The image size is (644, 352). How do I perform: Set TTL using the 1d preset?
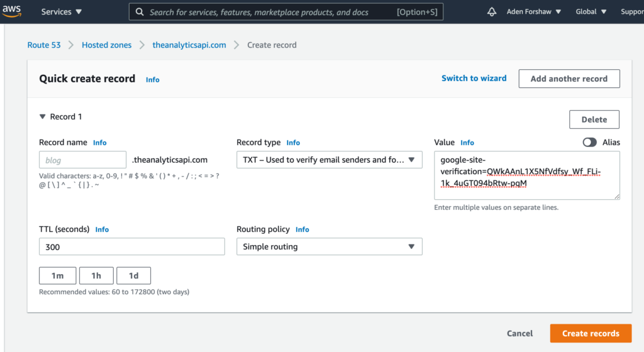[133, 276]
